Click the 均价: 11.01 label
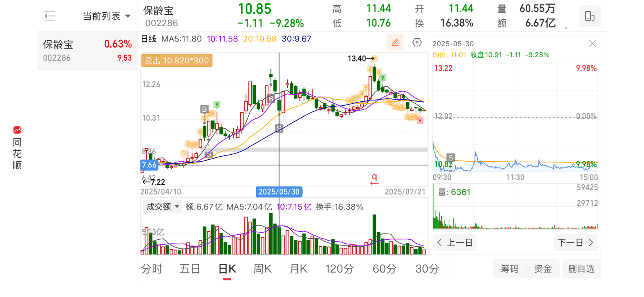 click(x=449, y=55)
